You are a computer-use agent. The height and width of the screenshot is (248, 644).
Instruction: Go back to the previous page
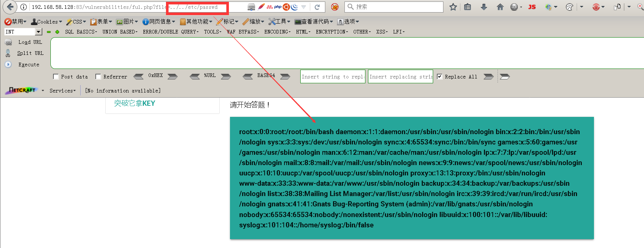[10, 7]
